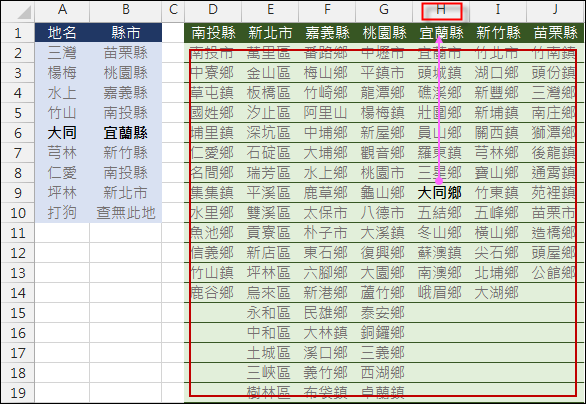Click cell 八德市

click(x=384, y=213)
